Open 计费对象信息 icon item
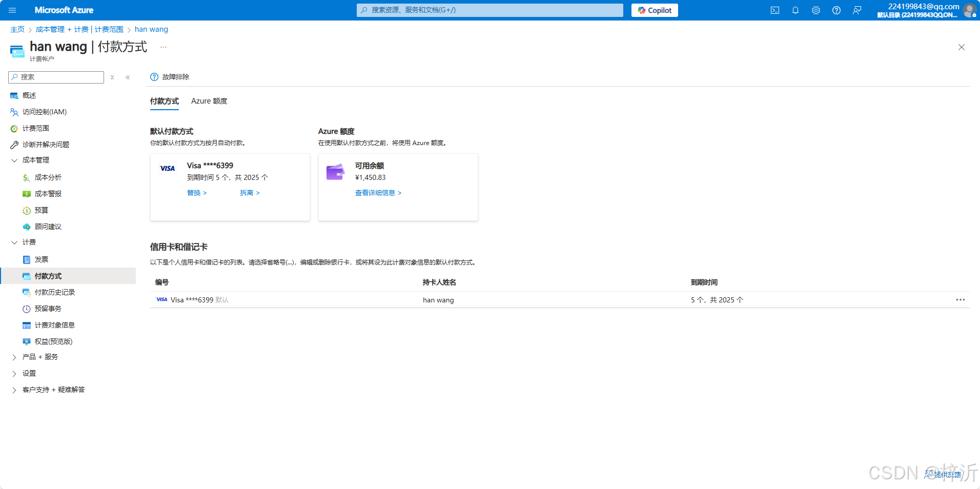Screen dimensions: 980x489 (27, 325)
